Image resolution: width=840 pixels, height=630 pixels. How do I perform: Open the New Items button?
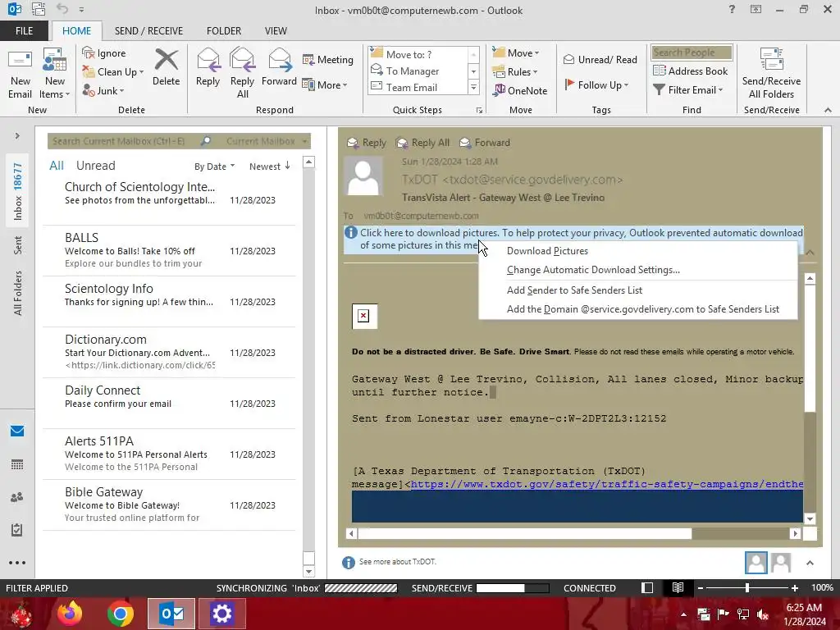[55, 74]
